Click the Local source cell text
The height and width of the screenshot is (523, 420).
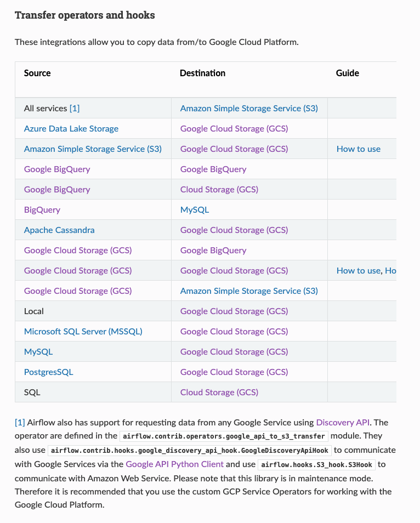33,311
